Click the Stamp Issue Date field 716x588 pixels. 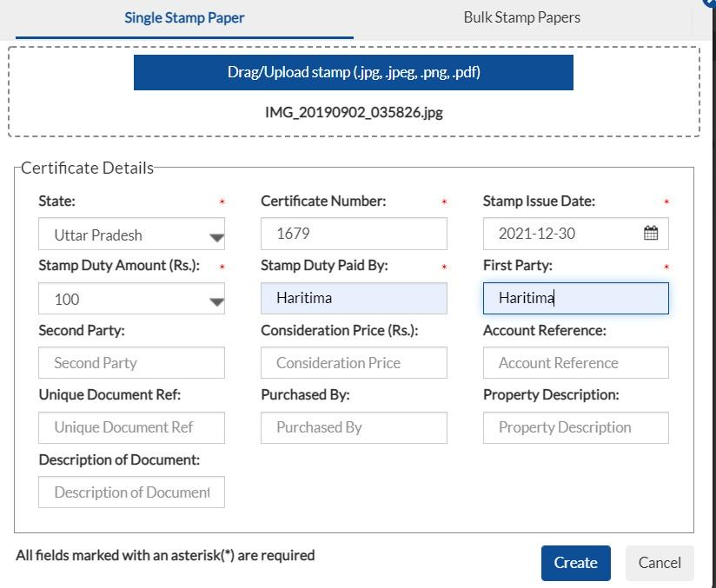[x=576, y=234]
